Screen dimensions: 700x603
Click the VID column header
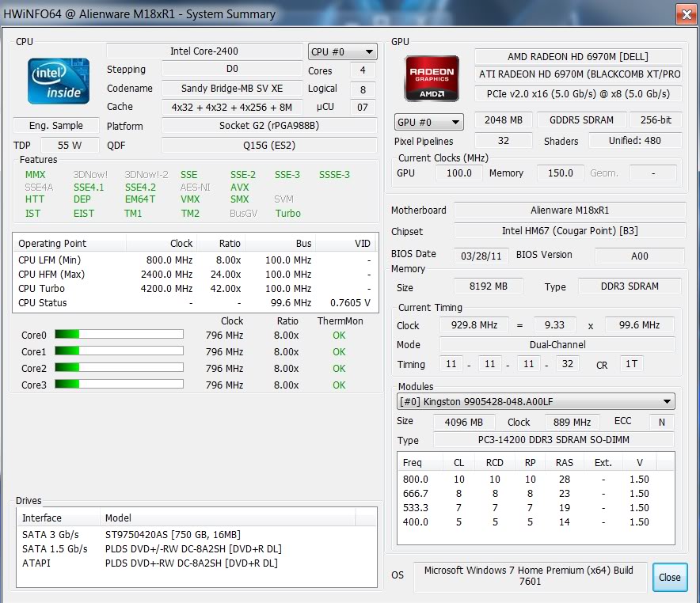345,244
